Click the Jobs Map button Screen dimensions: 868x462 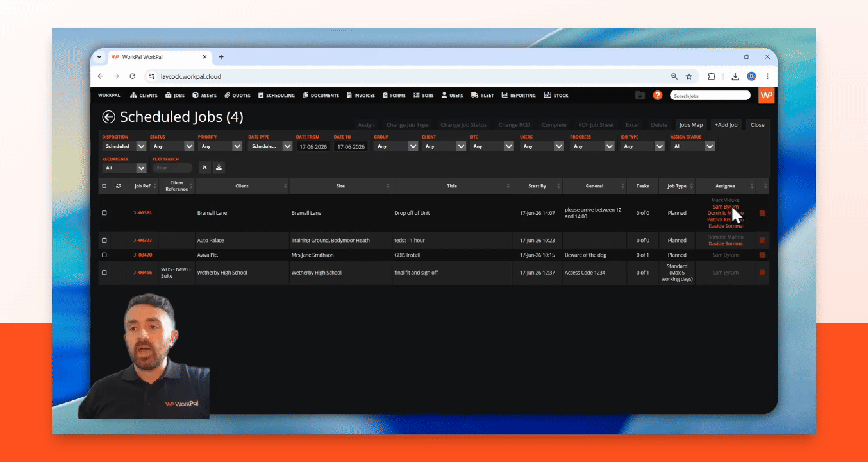[691, 125]
